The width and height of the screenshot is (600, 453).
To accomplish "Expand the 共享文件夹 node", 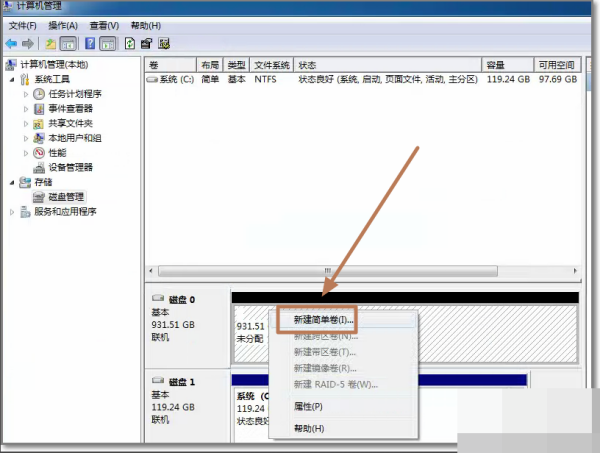I will pyautogui.click(x=26, y=124).
